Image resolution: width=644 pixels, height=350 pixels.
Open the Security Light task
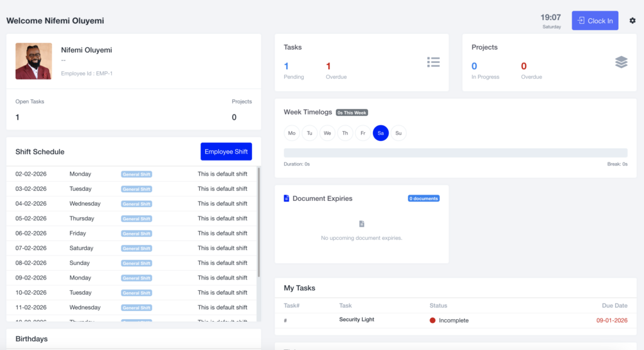pyautogui.click(x=357, y=320)
